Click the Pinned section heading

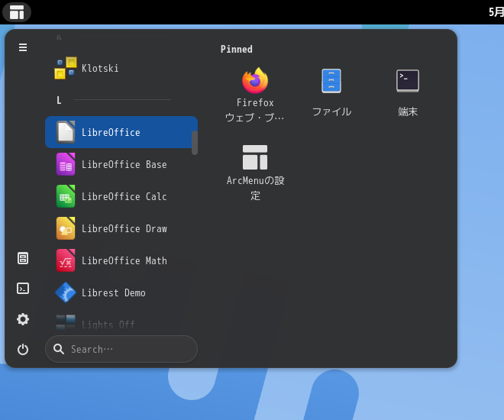(236, 49)
